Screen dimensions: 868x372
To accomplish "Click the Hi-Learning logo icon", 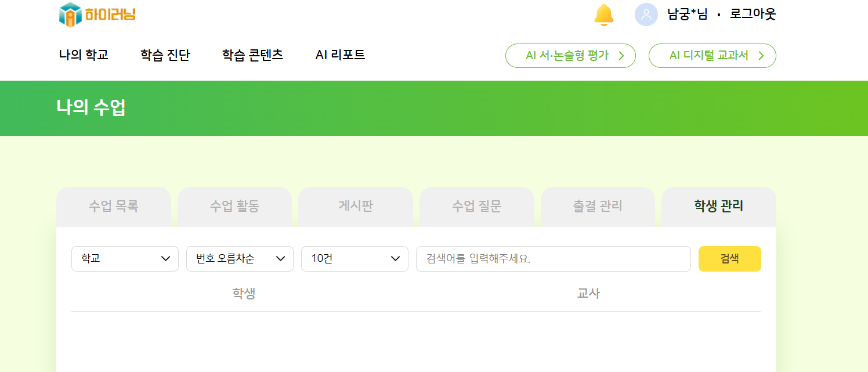I will pos(70,15).
